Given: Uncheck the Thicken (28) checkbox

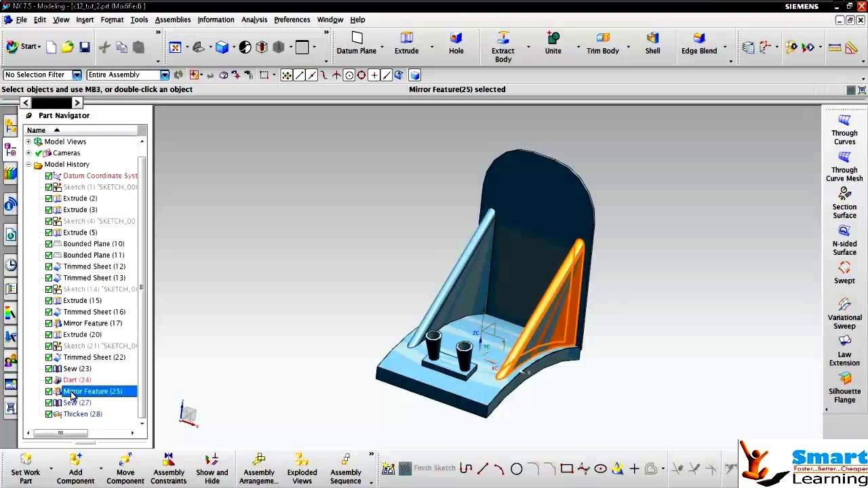Looking at the screenshot, I should pyautogui.click(x=49, y=414).
